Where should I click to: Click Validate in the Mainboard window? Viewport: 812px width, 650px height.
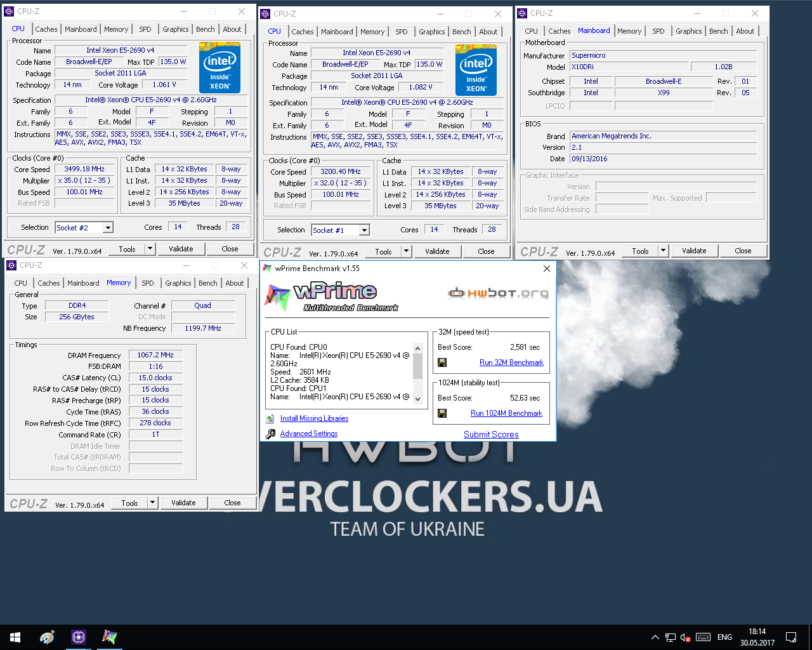[694, 251]
